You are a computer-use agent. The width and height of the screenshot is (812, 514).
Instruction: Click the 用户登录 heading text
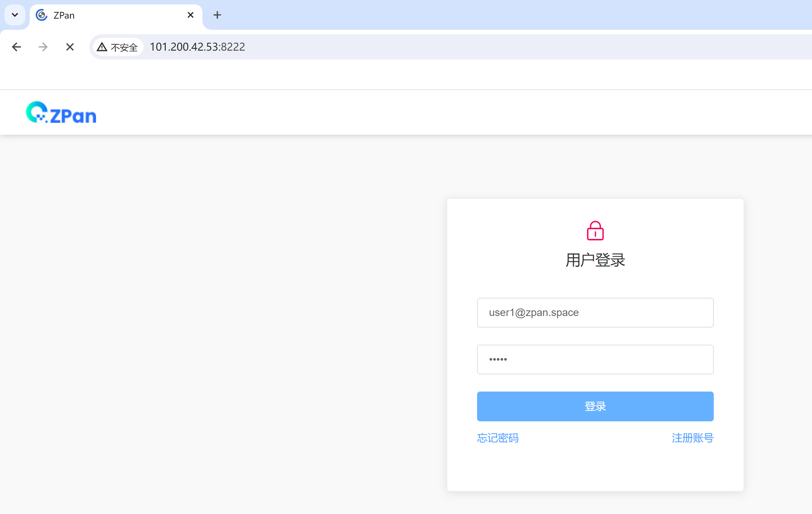click(595, 260)
